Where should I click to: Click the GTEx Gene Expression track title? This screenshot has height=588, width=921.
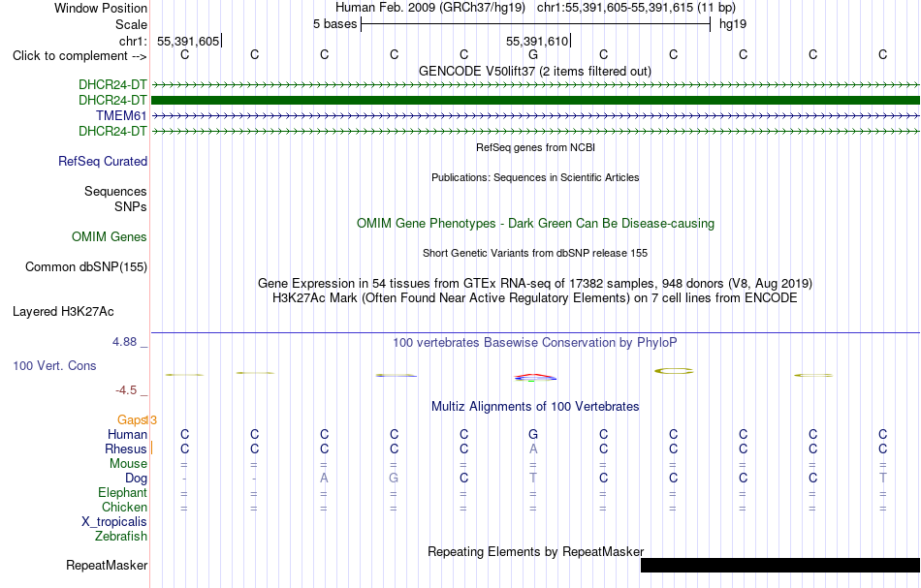tap(535, 284)
